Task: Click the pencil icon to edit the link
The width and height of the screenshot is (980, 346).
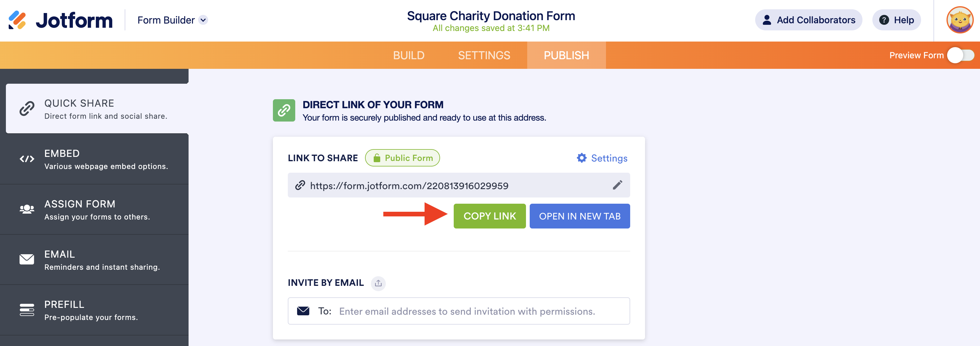Action: coord(617,185)
